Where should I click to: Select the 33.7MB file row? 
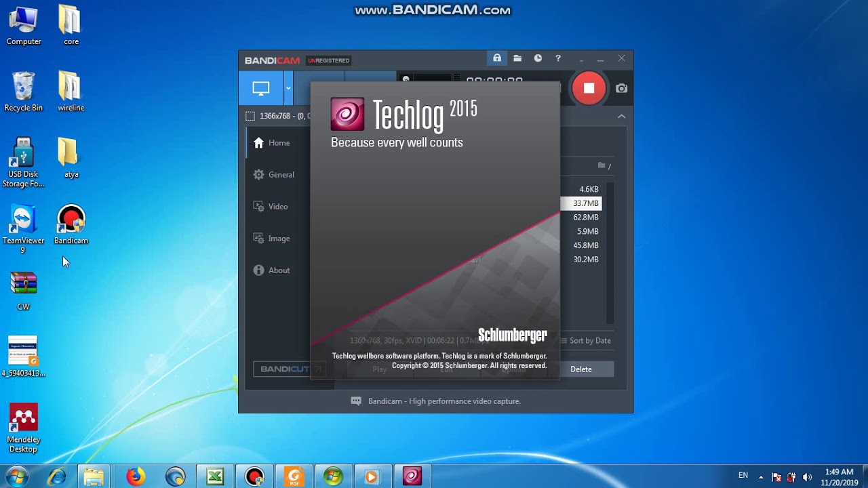(x=582, y=203)
